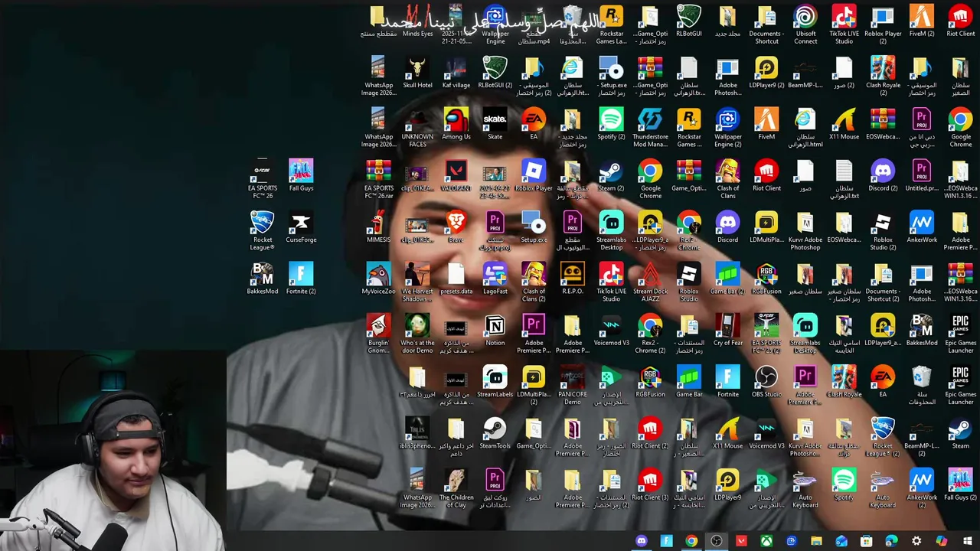Switch to OBS in the taskbar
This screenshot has width=980, height=551.
click(717, 541)
